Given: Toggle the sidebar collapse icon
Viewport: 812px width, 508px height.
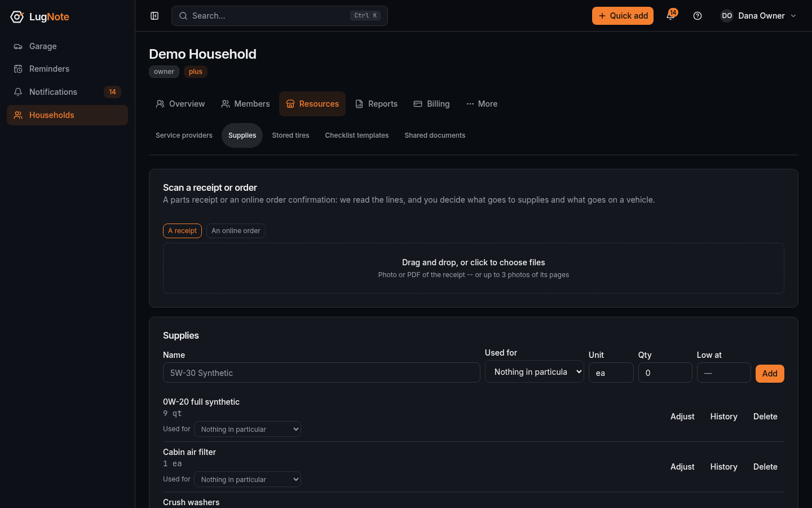Looking at the screenshot, I should pyautogui.click(x=155, y=16).
